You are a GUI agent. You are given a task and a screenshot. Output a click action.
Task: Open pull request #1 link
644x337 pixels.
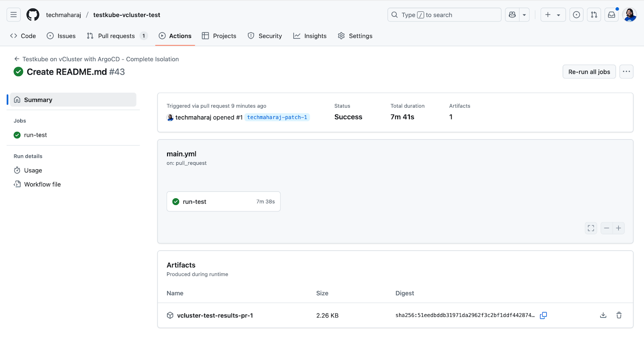[x=239, y=117]
